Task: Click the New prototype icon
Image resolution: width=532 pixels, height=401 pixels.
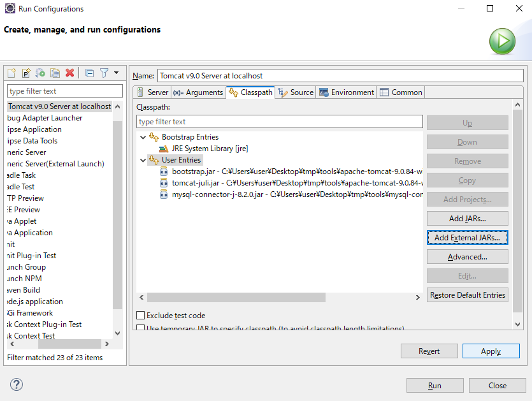Action: click(x=26, y=73)
